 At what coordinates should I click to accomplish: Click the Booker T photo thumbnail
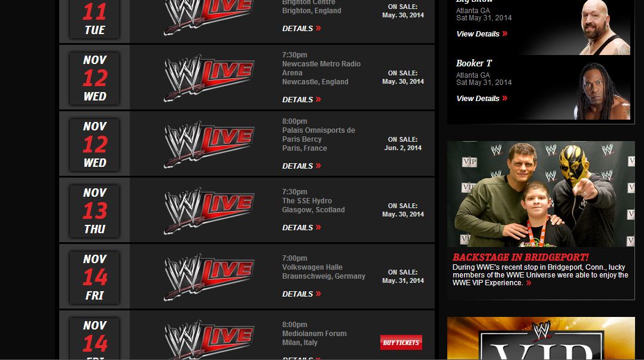(602, 91)
